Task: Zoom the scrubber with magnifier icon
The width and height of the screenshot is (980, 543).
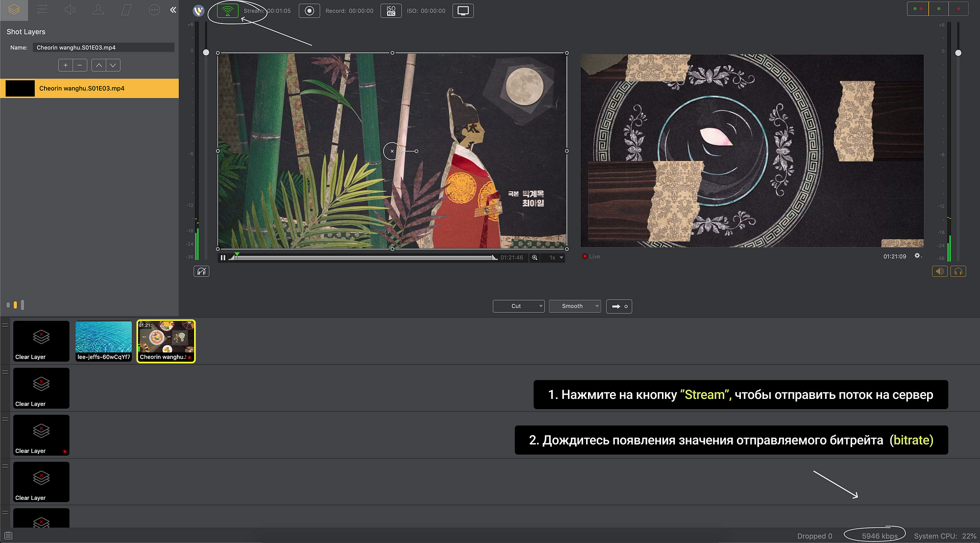Action: [535, 258]
